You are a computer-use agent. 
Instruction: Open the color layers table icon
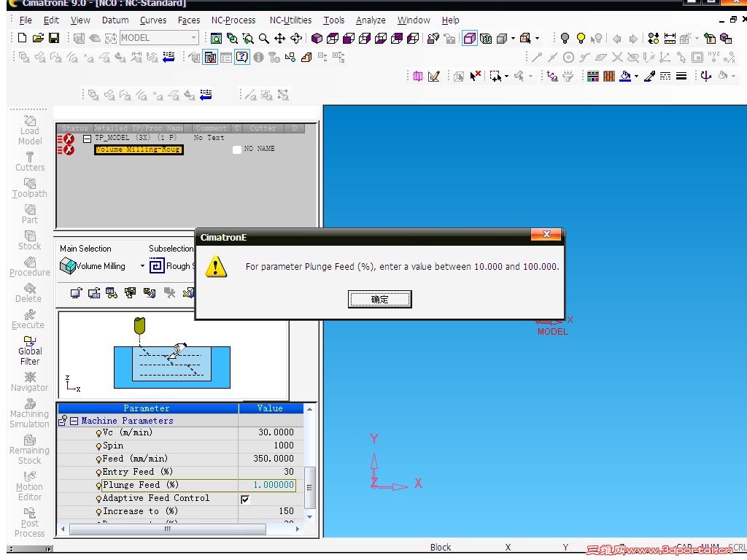click(592, 76)
